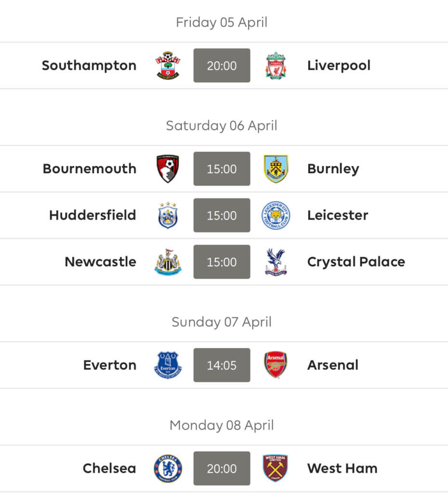Click the Burnley club crest
This screenshot has width=448, height=493.
276,169
